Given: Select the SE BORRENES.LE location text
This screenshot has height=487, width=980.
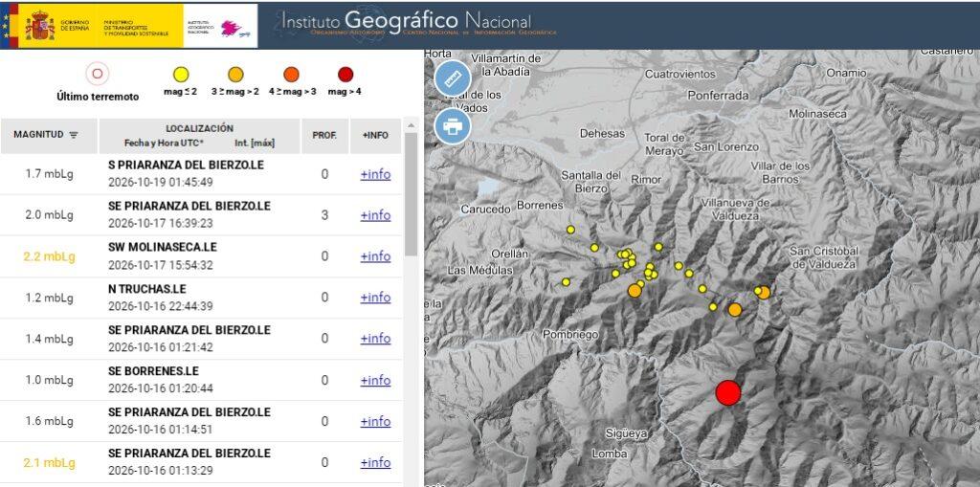Looking at the screenshot, I should 153,371.
